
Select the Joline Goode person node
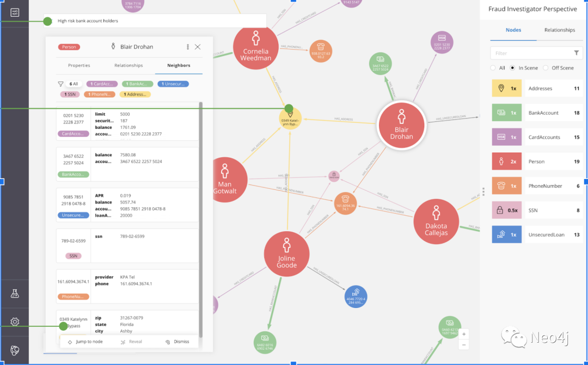[286, 254]
